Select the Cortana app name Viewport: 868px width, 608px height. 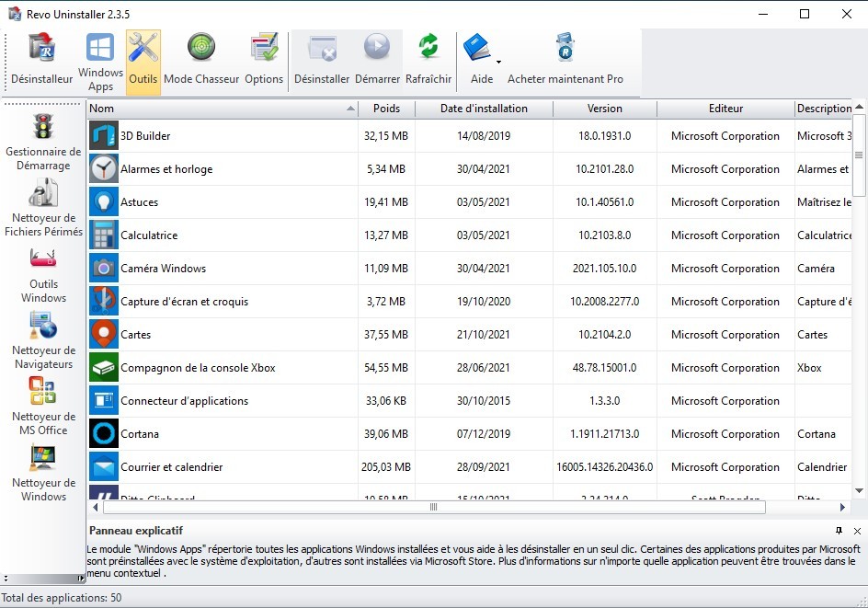click(x=140, y=434)
